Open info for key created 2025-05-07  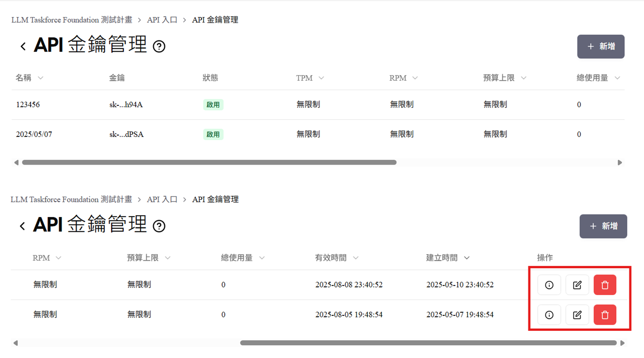[x=549, y=315]
